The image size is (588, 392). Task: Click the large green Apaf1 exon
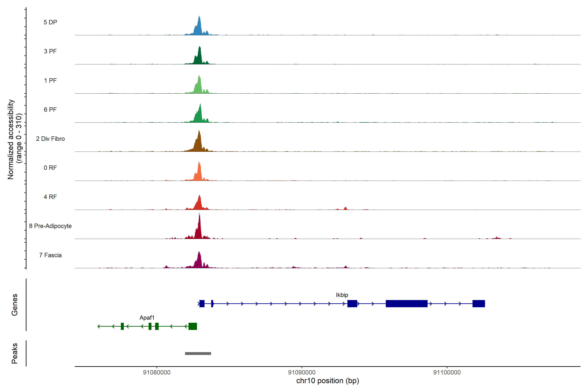[193, 326]
